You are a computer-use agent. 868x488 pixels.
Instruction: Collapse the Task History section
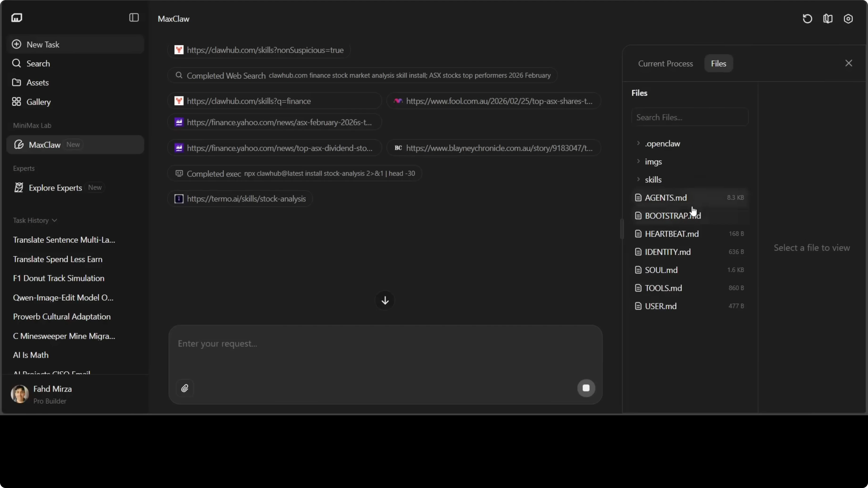(55, 220)
